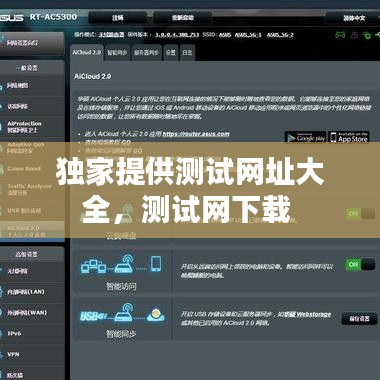Open Traffic Analyzer sidebar item
Image resolution: width=380 pixels, height=380 pixels.
32,189
